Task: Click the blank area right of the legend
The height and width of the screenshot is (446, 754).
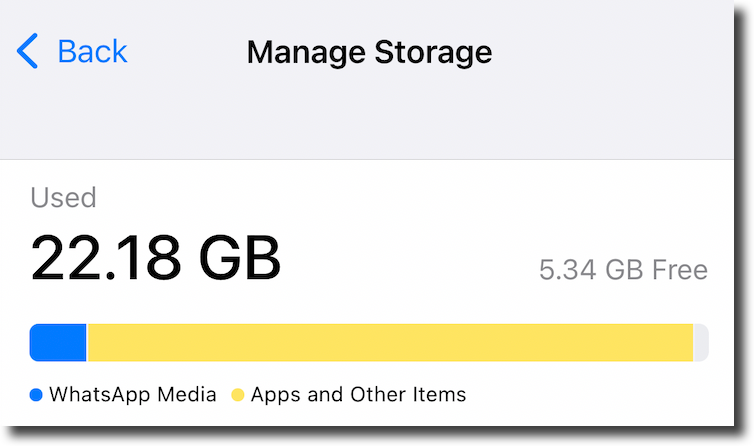Action: 600,395
